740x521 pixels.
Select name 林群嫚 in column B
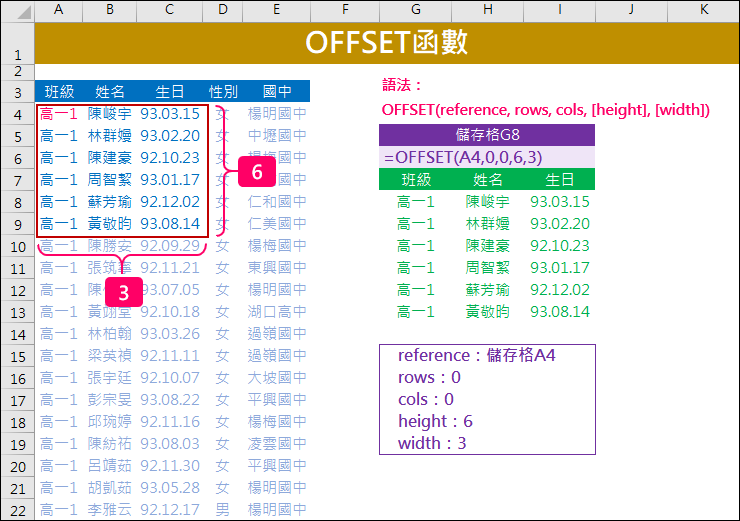click(109, 136)
